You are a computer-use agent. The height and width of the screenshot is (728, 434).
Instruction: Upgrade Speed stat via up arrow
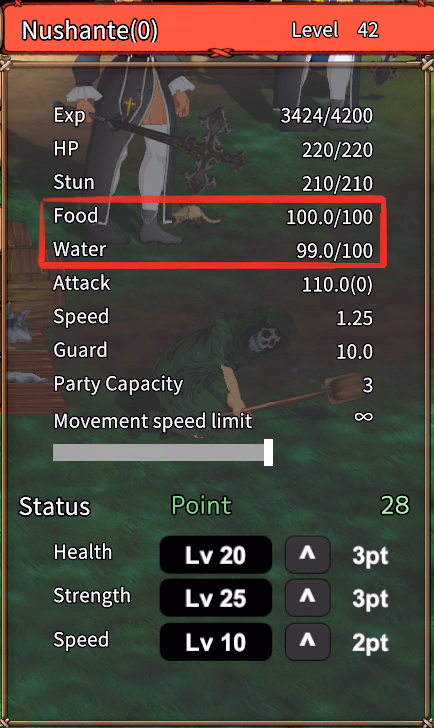tap(308, 642)
